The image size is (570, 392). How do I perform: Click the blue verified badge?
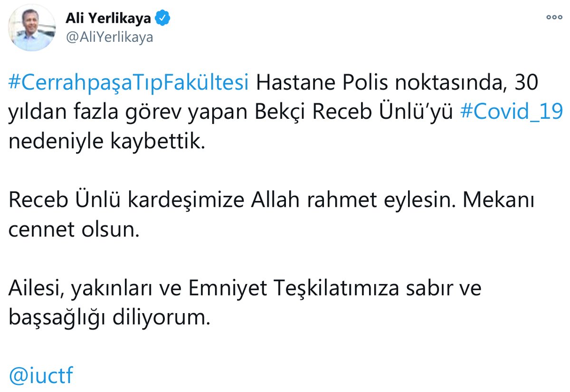164,19
